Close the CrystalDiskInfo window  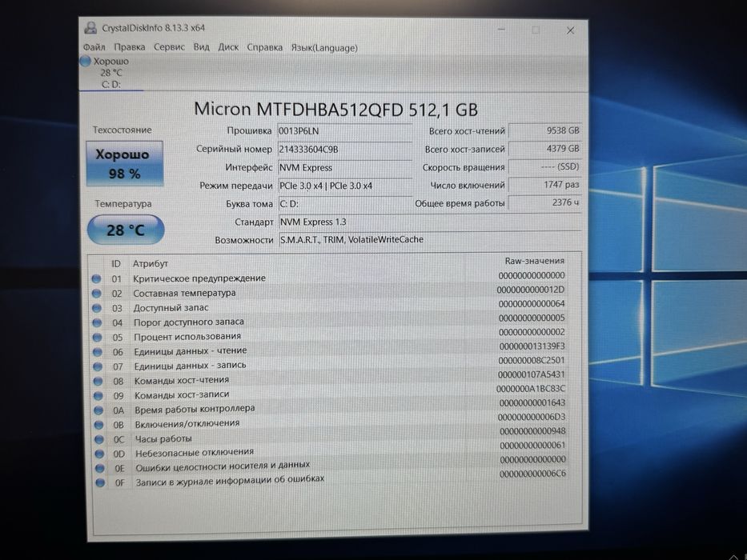click(x=570, y=30)
